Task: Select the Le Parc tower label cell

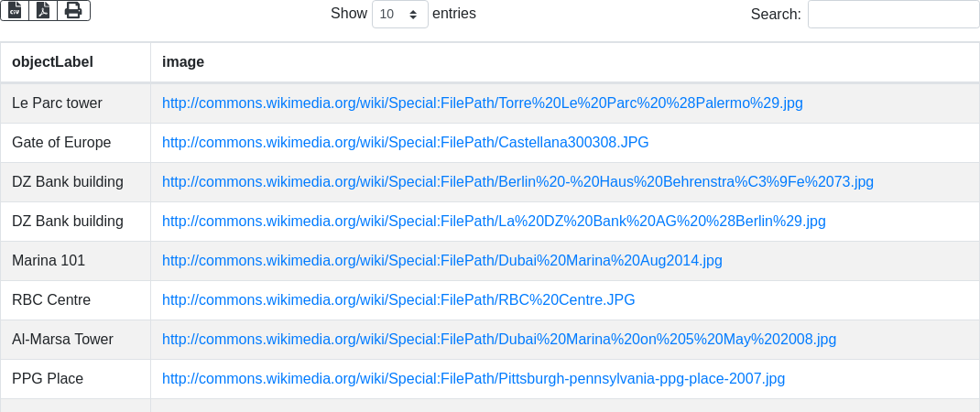Action: (x=75, y=103)
